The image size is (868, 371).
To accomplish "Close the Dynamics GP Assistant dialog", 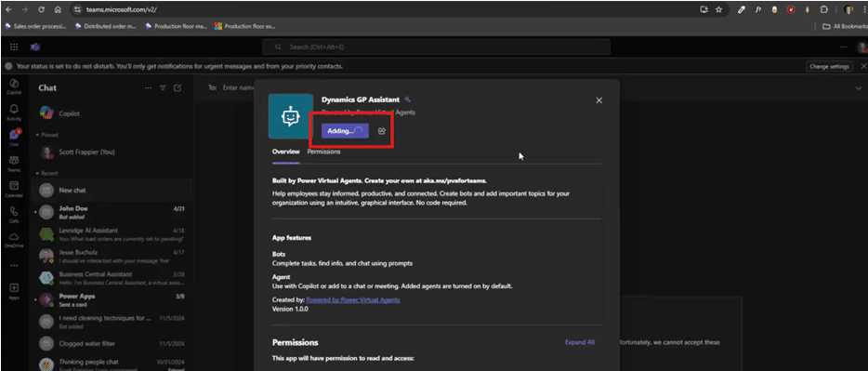I will tap(598, 100).
